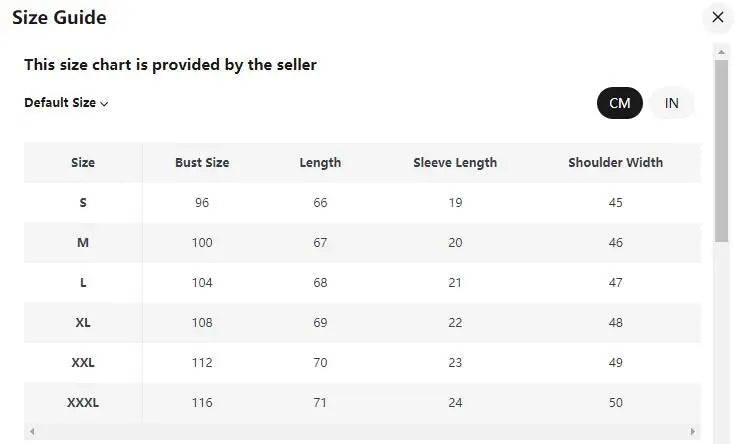Switch measurements to CM
The height and width of the screenshot is (444, 735).
tap(619, 103)
